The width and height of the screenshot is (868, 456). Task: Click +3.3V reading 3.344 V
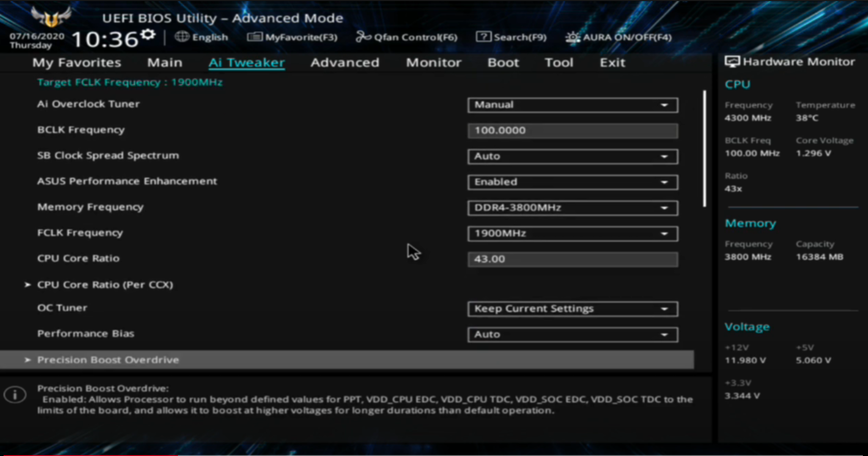pos(742,396)
